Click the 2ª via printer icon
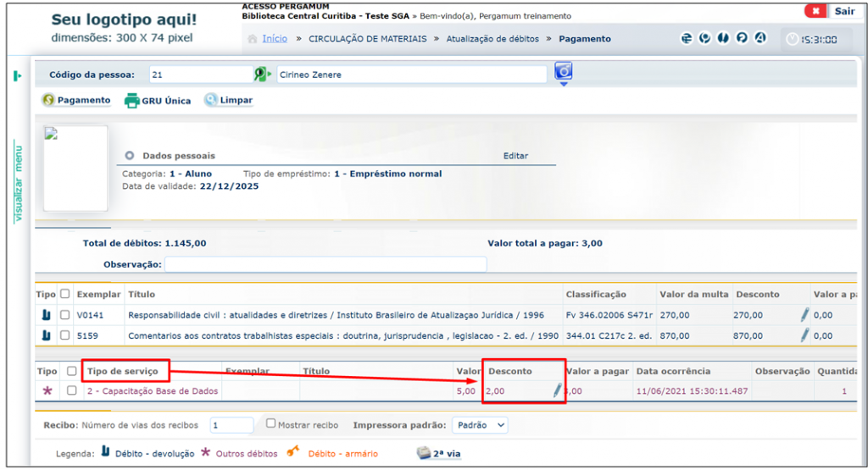 click(x=424, y=453)
